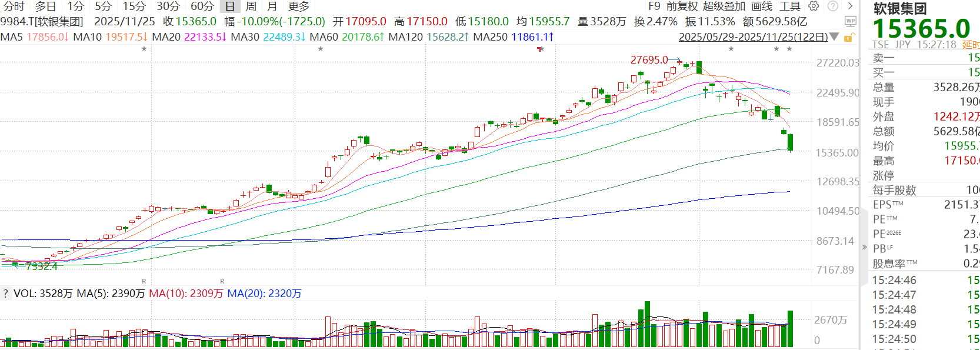Click MA30 22489.3 indicator label
This screenshot has width=980, height=350.
pyautogui.click(x=268, y=37)
